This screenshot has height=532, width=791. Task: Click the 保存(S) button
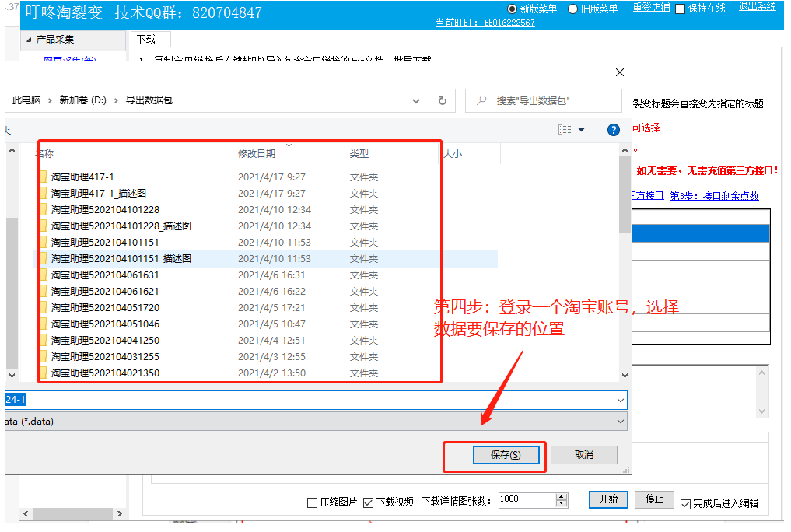coord(506,455)
